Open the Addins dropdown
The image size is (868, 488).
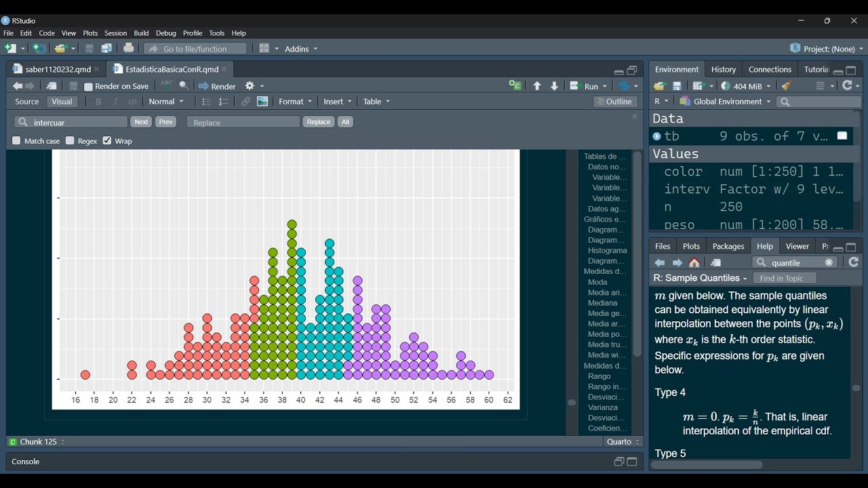pos(301,49)
